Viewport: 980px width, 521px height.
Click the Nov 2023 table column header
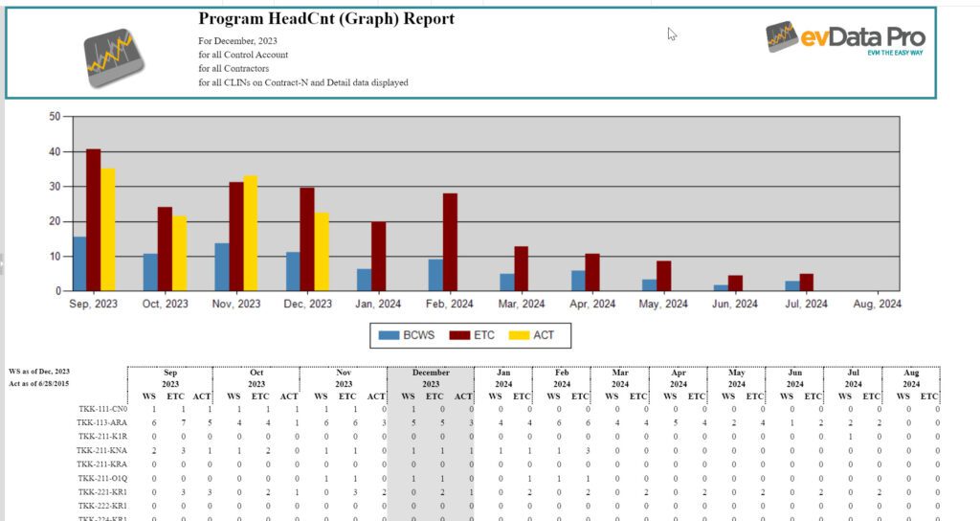click(x=344, y=377)
